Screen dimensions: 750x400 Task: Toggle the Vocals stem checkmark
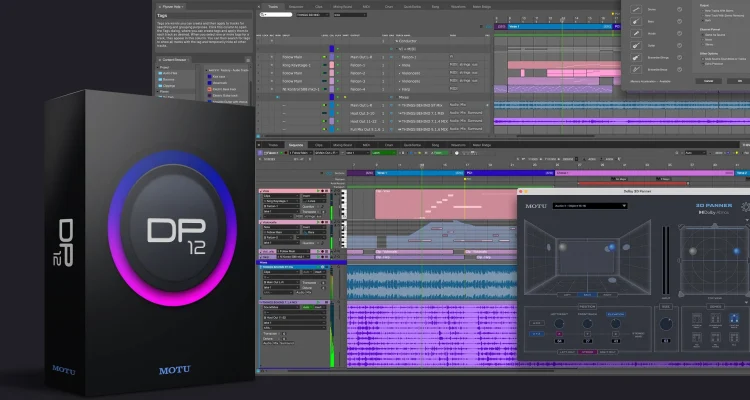(679, 33)
